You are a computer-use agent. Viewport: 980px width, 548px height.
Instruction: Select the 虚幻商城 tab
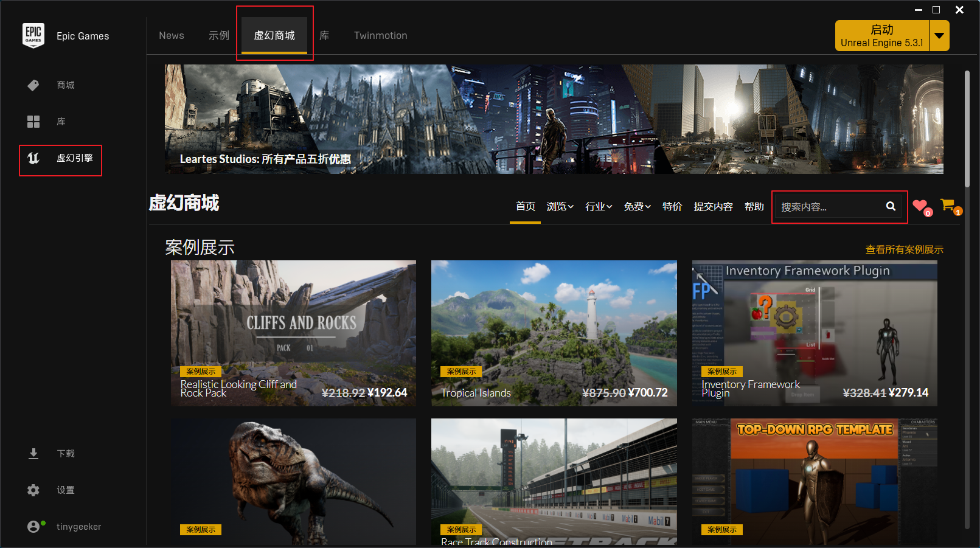point(274,36)
